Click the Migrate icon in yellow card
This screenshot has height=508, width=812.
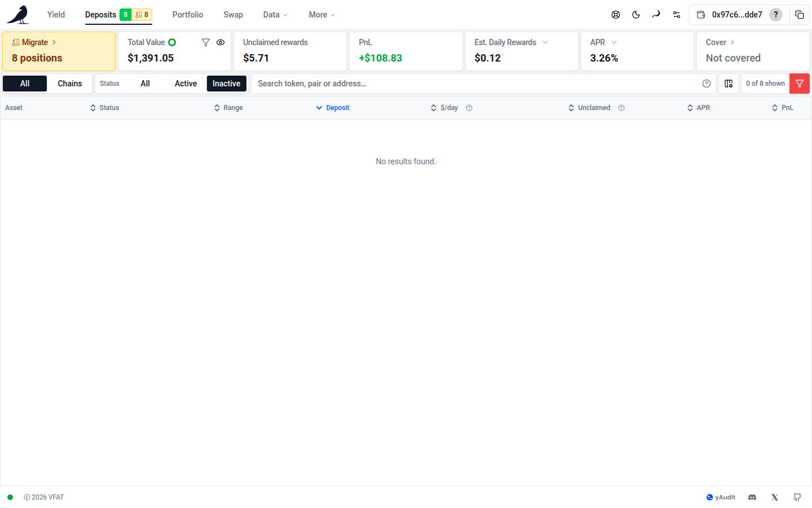[16, 42]
